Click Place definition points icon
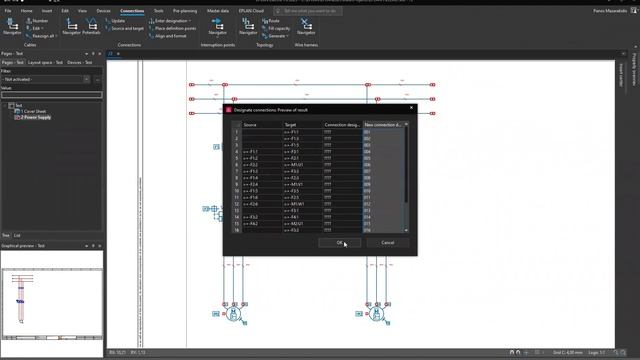640x360 pixels. (x=151, y=28)
